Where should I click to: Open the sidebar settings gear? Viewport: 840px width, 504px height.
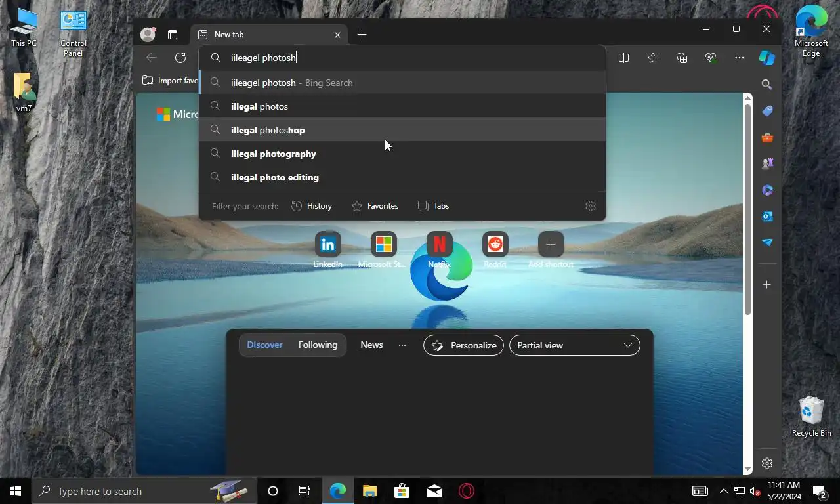(x=766, y=463)
